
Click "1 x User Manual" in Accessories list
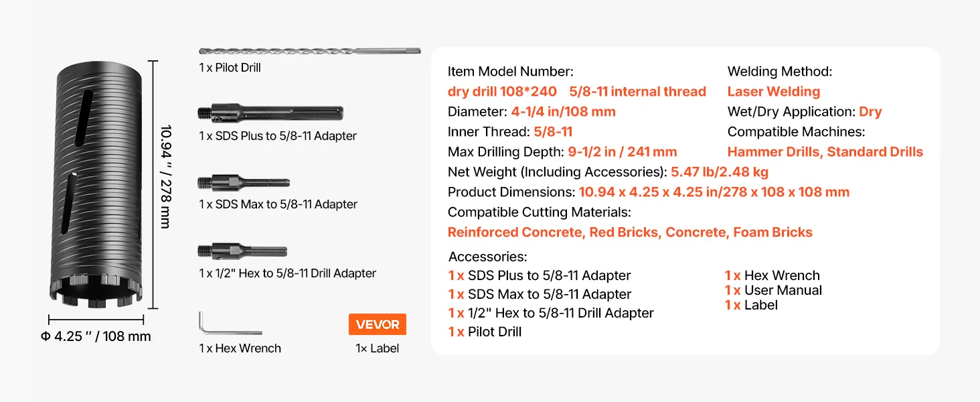click(773, 290)
